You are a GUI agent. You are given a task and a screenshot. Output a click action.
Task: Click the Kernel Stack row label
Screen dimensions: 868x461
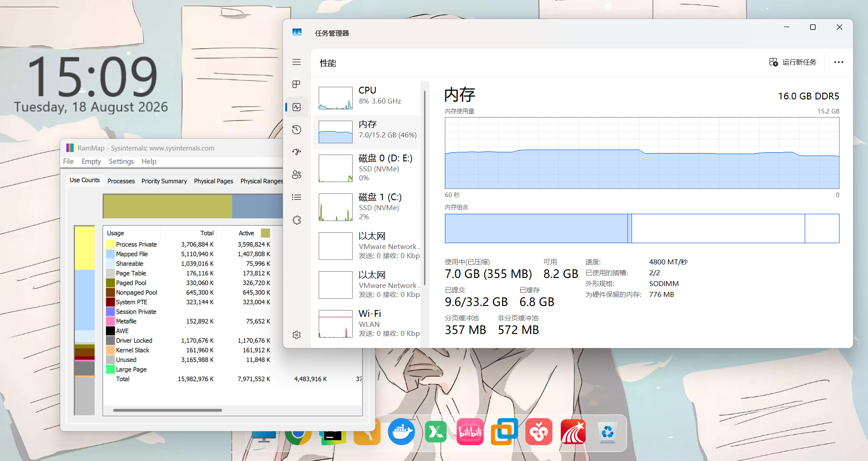132,350
